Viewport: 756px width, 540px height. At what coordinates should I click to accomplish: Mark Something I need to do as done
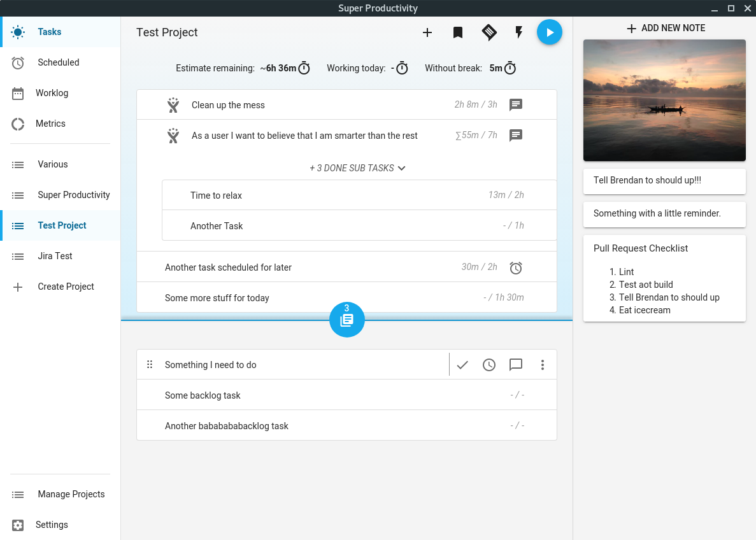(462, 365)
